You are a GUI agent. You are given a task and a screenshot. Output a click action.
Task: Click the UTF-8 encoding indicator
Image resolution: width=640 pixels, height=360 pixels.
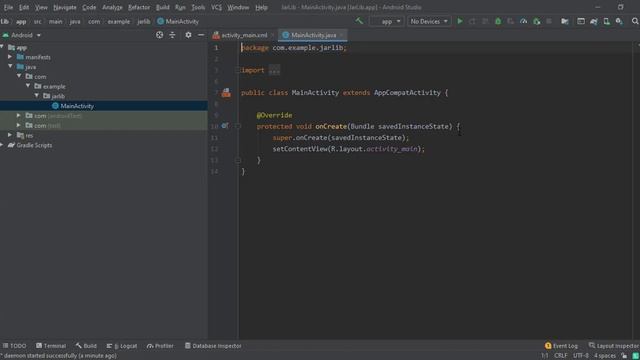click(x=581, y=356)
